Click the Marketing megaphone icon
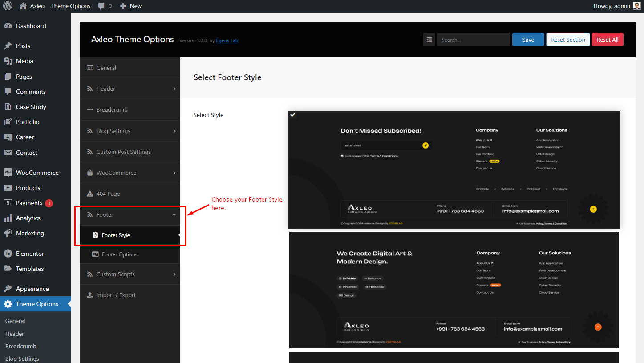The image size is (644, 363). pos(8,233)
